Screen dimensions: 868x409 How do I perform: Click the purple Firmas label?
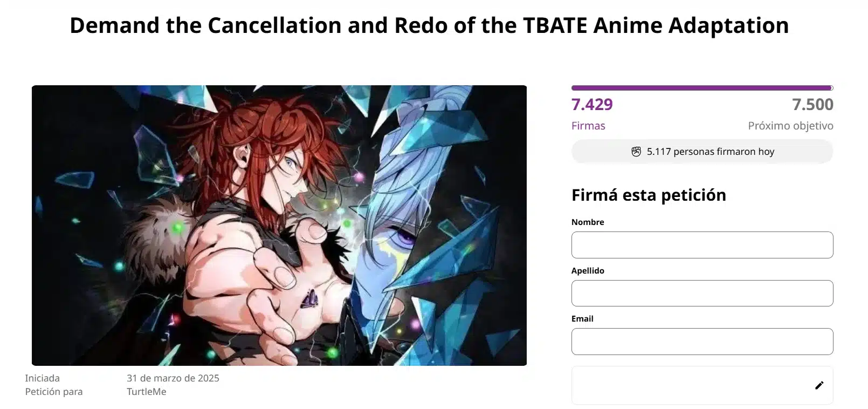click(x=588, y=126)
